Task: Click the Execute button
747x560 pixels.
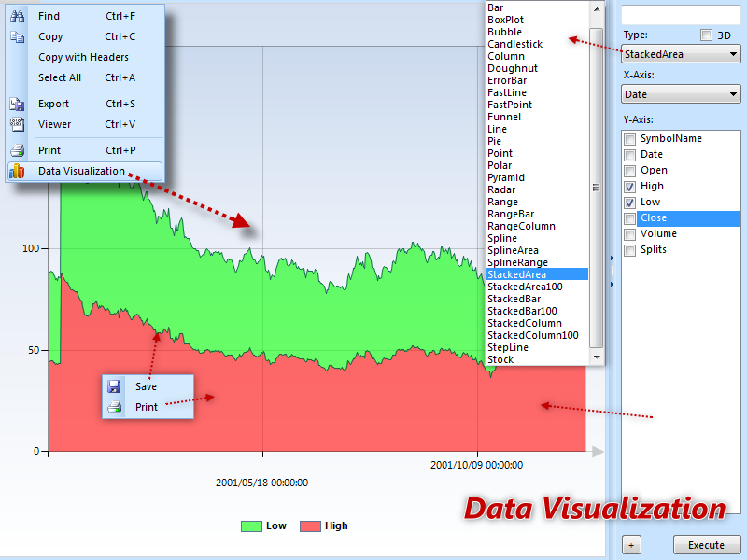Action: coord(707,545)
